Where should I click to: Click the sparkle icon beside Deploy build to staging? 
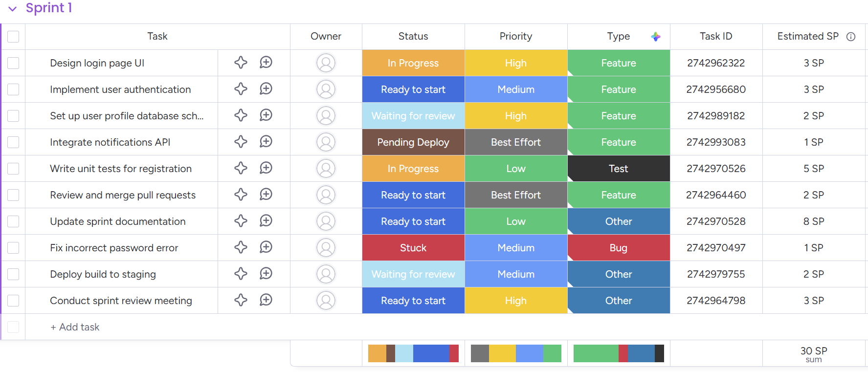pos(241,274)
